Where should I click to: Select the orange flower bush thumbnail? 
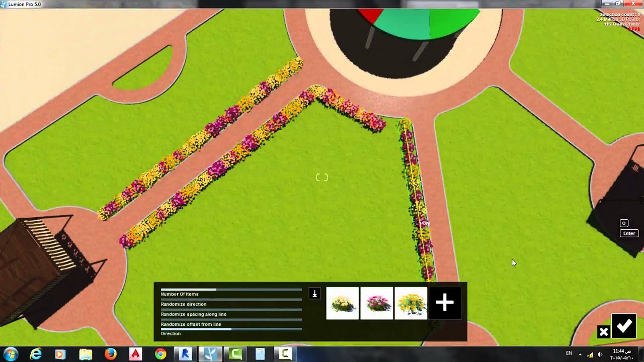[x=411, y=303]
